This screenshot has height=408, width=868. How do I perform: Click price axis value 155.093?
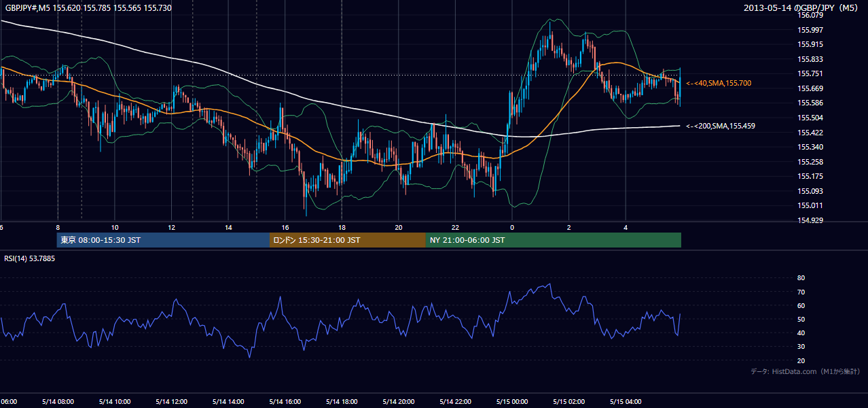click(x=810, y=191)
